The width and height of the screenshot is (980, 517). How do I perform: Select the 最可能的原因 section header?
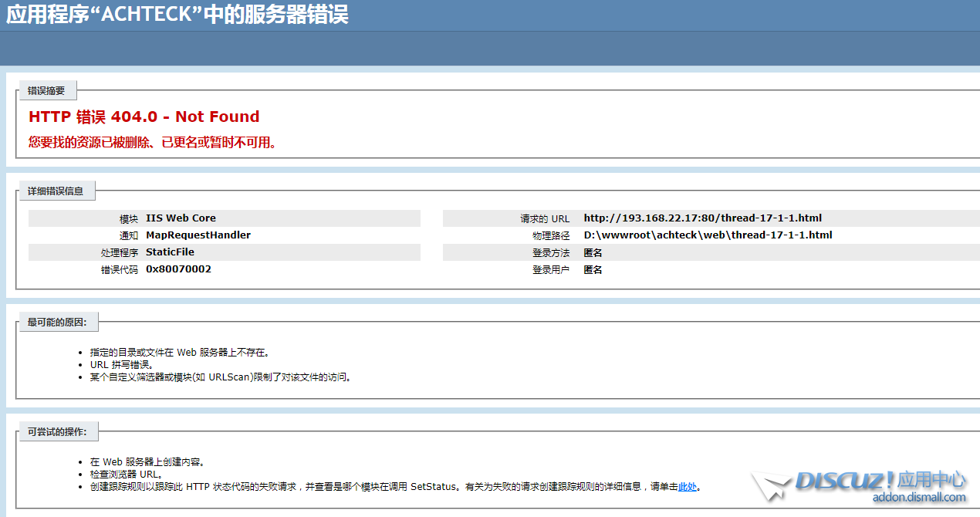tap(57, 323)
